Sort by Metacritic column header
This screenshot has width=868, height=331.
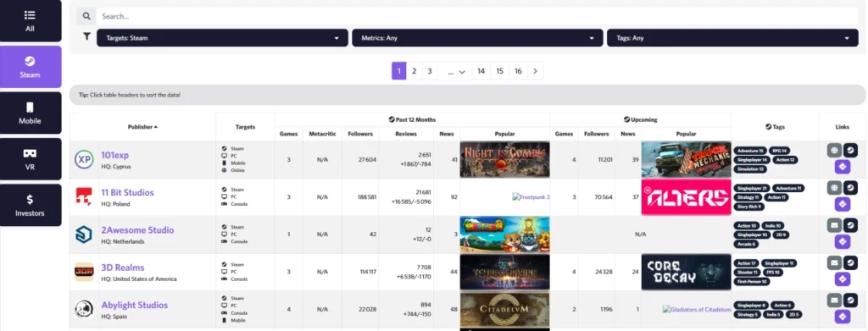tap(322, 134)
